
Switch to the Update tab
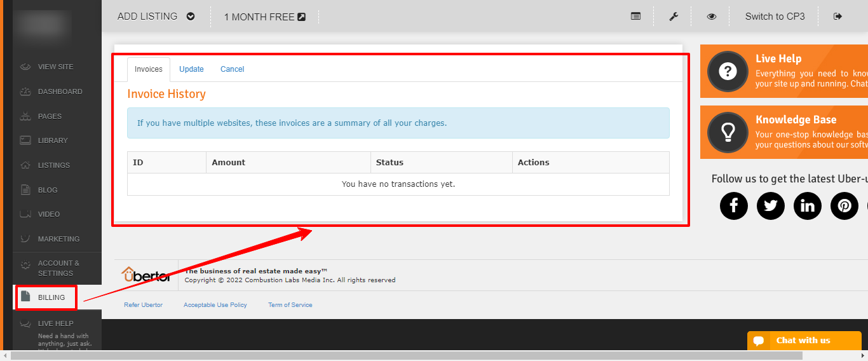(x=191, y=69)
